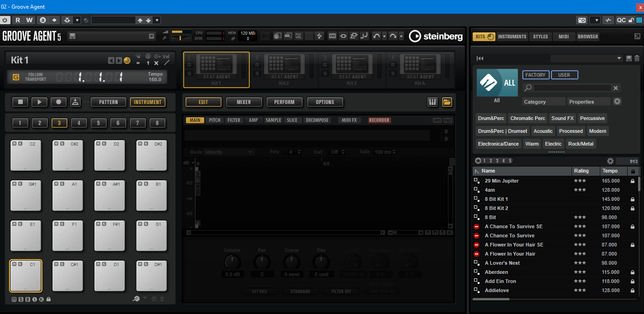Take plugin snapshot with camera icon
The width and height of the screenshot is (644, 314).
(x=582, y=20)
